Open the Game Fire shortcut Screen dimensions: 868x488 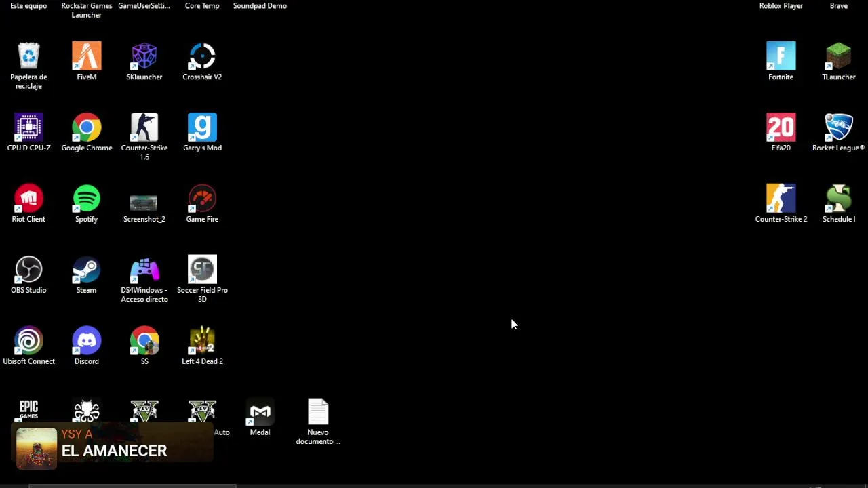(202, 199)
